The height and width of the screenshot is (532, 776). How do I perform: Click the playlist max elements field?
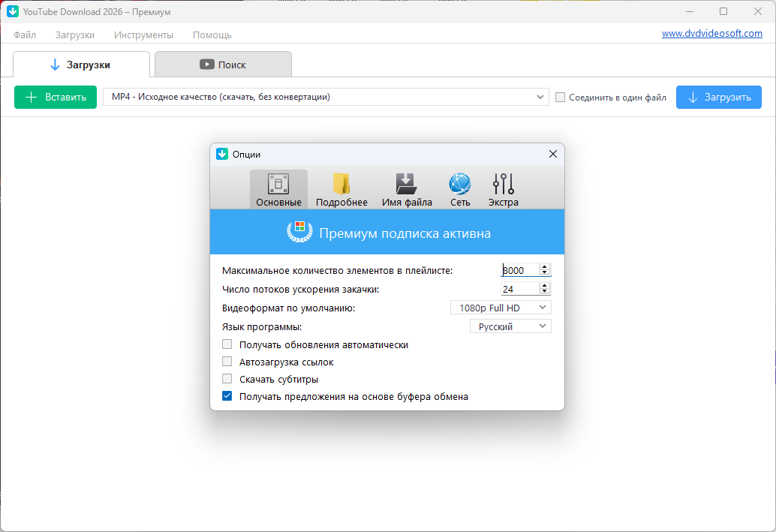pos(519,270)
